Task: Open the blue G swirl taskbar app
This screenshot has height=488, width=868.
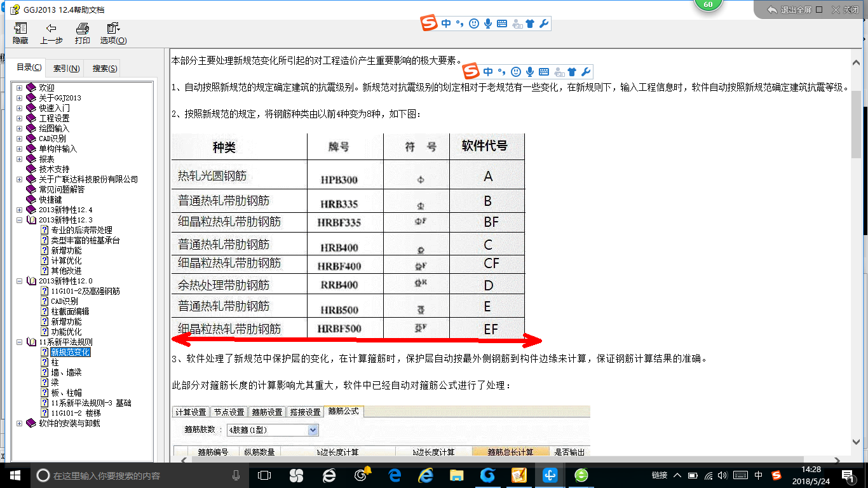Action: click(x=487, y=475)
